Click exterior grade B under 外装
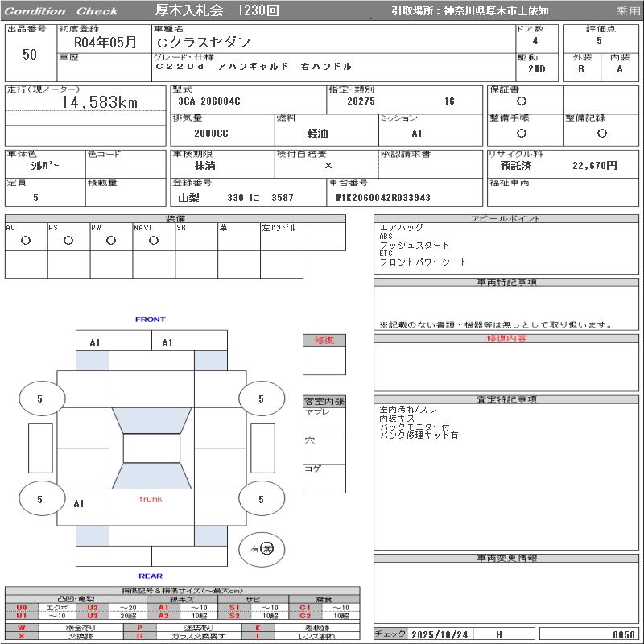This screenshot has height=644, width=644. [581, 69]
